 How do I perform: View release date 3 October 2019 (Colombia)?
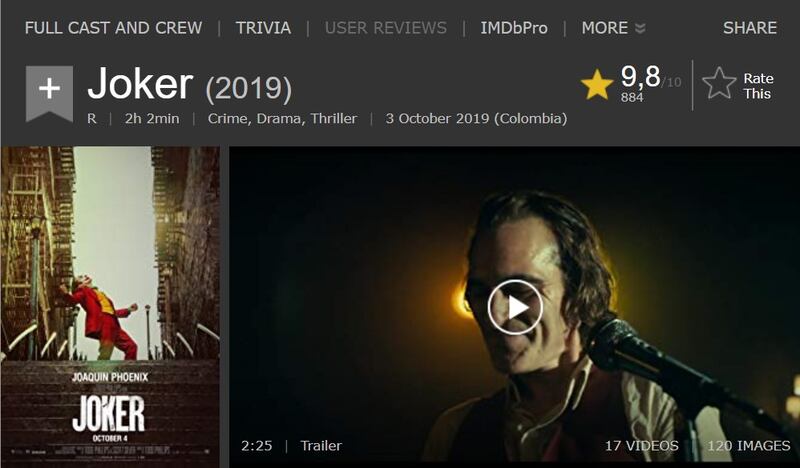pyautogui.click(x=476, y=118)
